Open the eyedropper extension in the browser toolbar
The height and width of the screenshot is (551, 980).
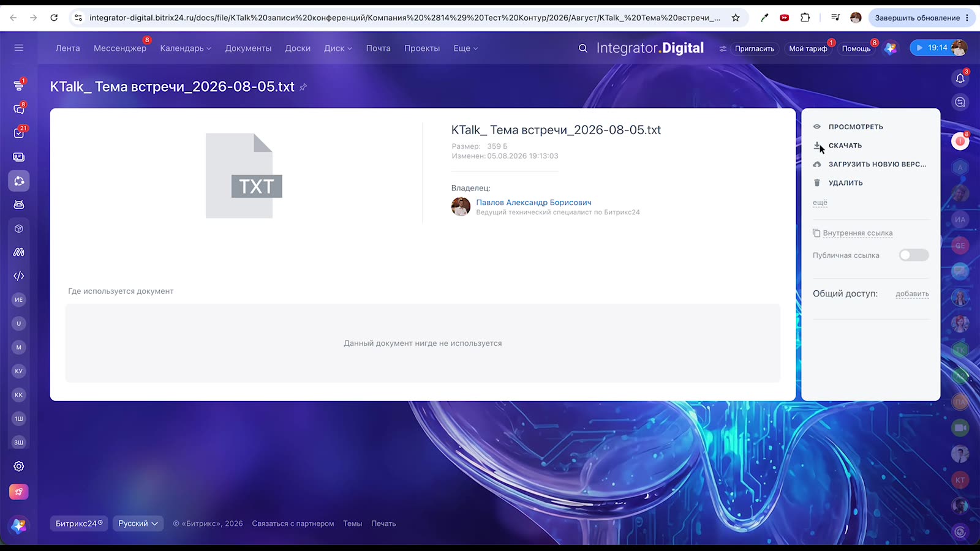click(764, 18)
